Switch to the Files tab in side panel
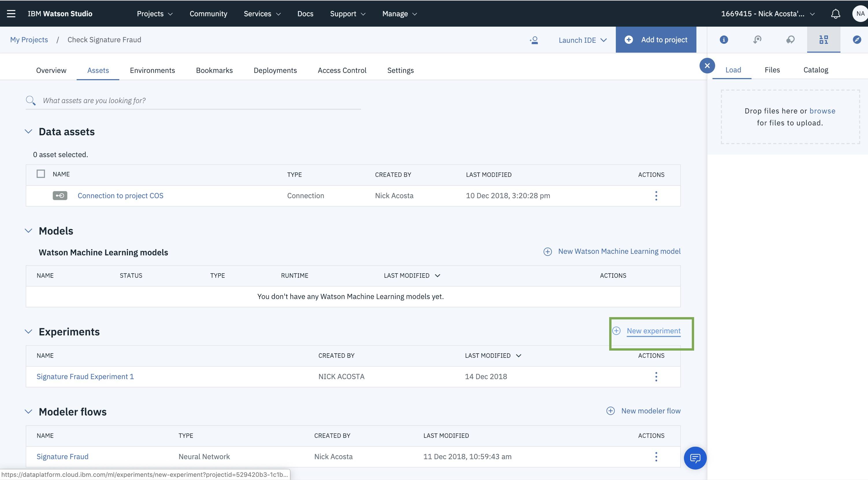 [772, 70]
